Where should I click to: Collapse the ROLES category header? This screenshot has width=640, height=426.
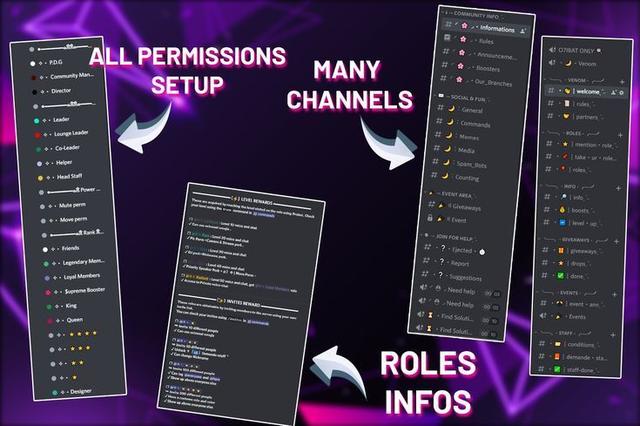[x=573, y=133]
